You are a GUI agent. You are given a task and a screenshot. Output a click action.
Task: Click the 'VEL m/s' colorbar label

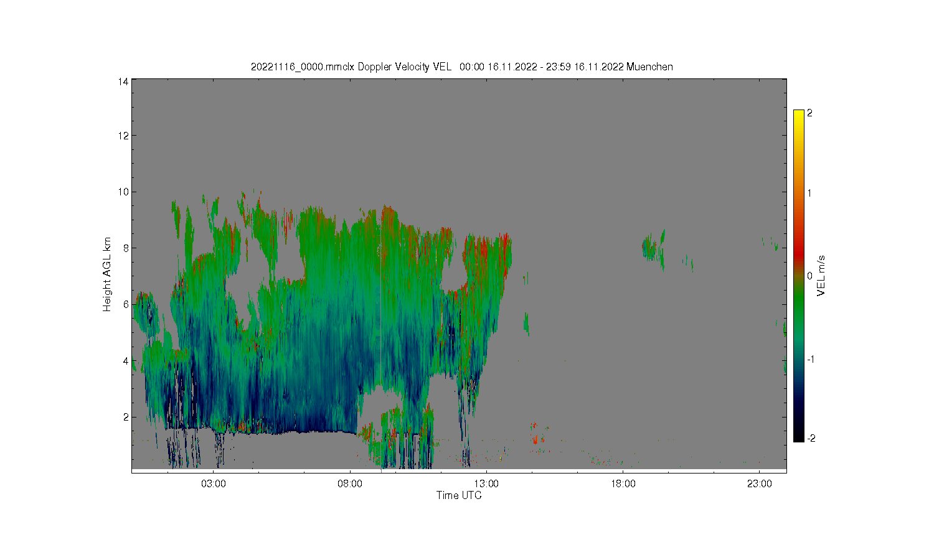tap(821, 275)
